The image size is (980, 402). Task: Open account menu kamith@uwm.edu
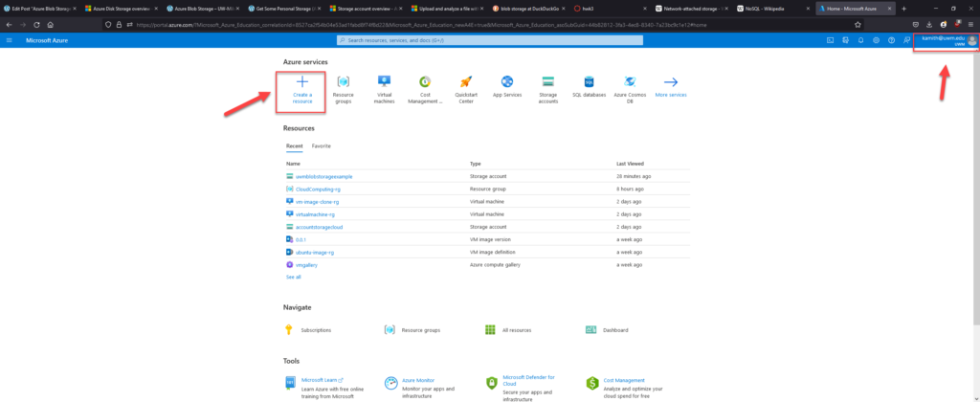[x=947, y=40]
